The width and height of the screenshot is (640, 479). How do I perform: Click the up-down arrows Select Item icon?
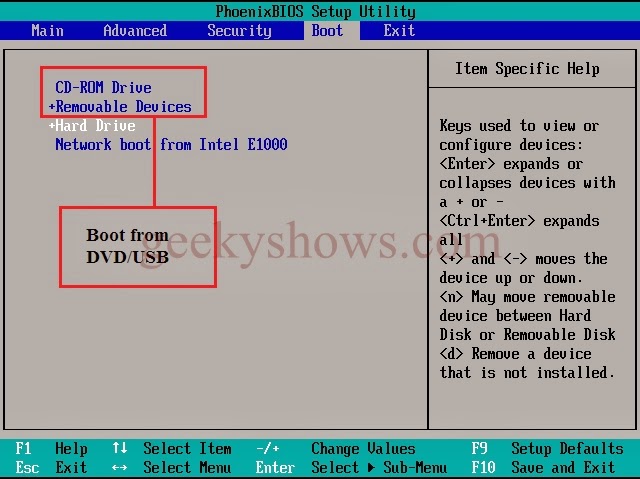pyautogui.click(x=120, y=448)
